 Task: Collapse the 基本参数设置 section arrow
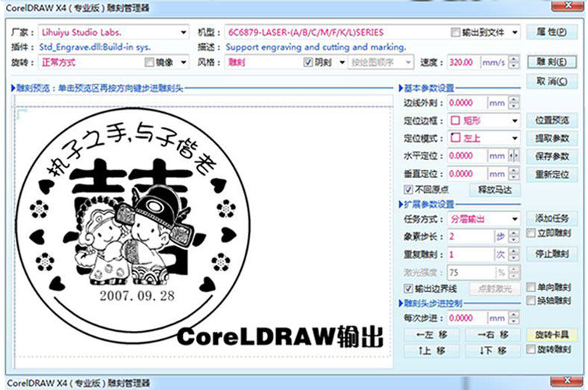click(401, 89)
